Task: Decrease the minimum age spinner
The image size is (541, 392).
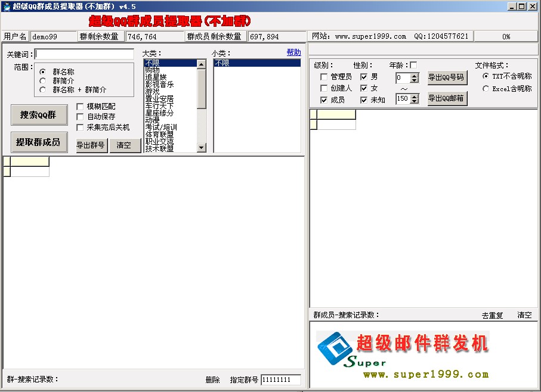Action: coord(415,80)
